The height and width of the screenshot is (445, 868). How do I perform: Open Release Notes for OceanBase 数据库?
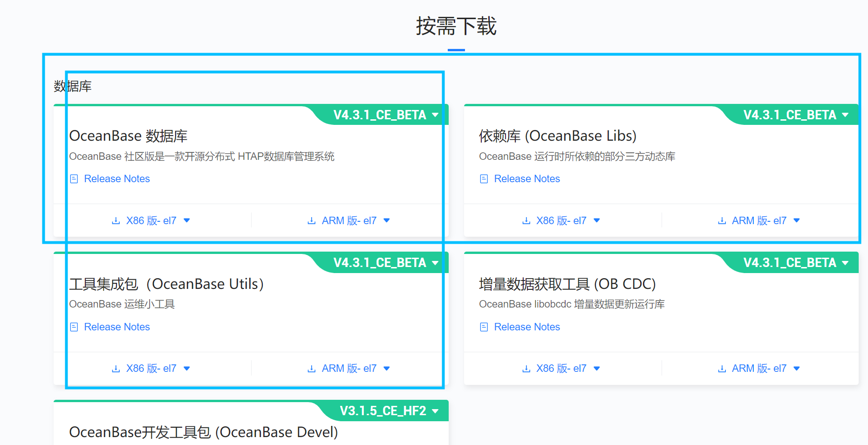117,179
